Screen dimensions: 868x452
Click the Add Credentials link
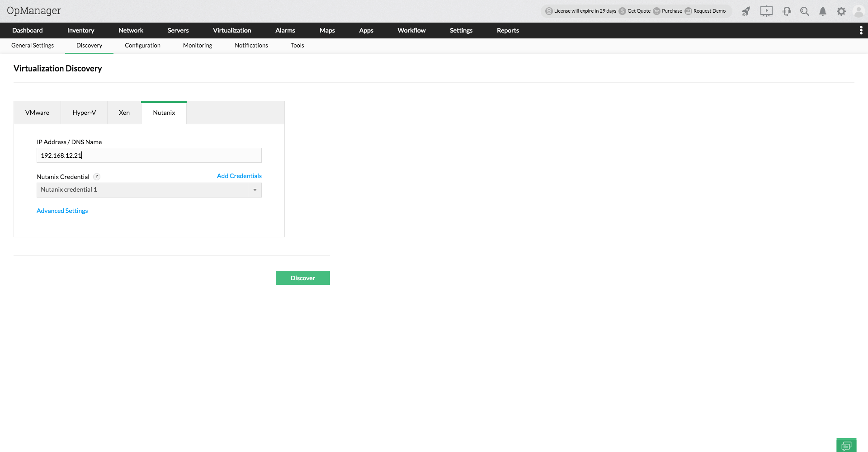[x=239, y=176]
